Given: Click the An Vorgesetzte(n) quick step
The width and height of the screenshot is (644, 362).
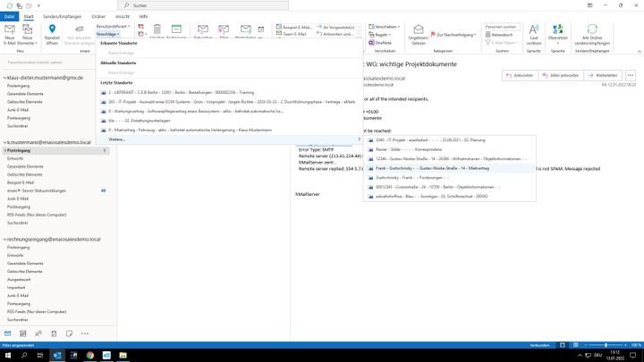Looking at the screenshot, I should (x=335, y=27).
